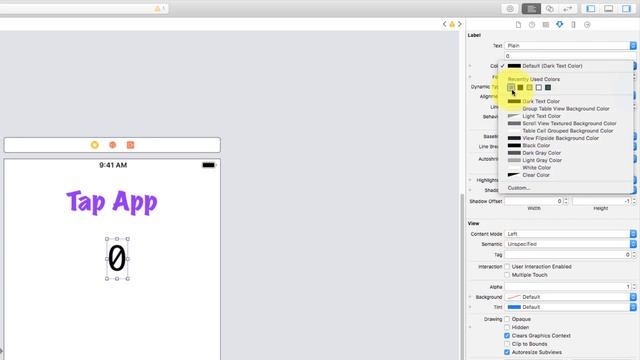Uncheck Clears Graphics Context
640x360 pixels.
coord(507,336)
